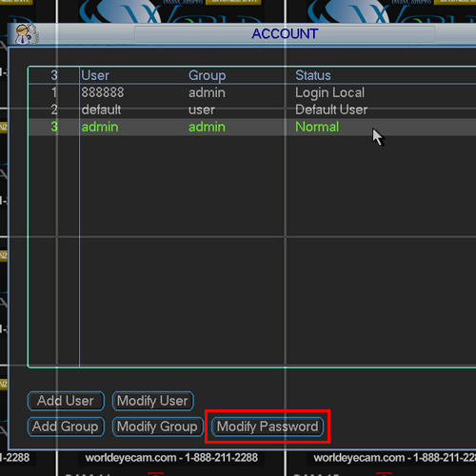476x476 pixels.
Task: Click the admin group cell of 888888
Action: point(207,92)
